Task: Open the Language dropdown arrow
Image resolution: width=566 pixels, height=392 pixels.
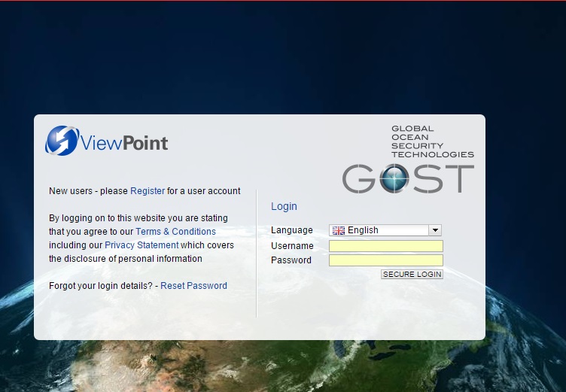Action: (x=435, y=230)
